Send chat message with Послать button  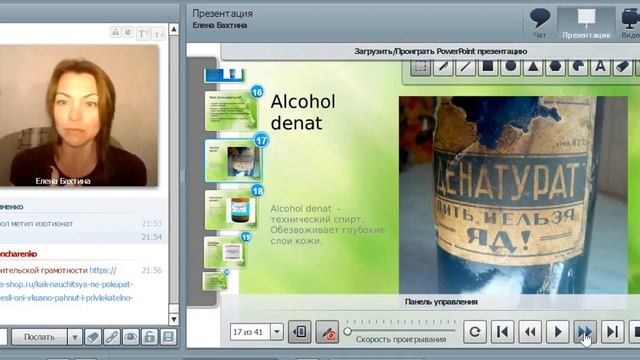coord(39,338)
